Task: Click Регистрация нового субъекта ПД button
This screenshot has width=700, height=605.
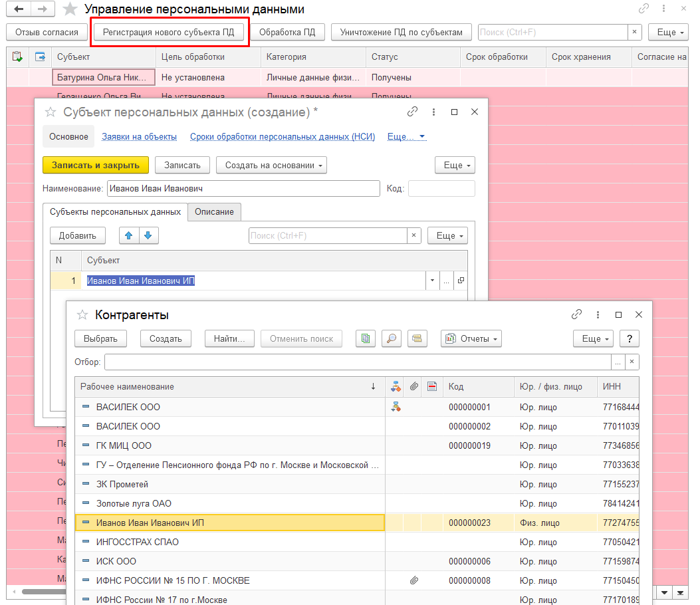Action: tap(168, 32)
